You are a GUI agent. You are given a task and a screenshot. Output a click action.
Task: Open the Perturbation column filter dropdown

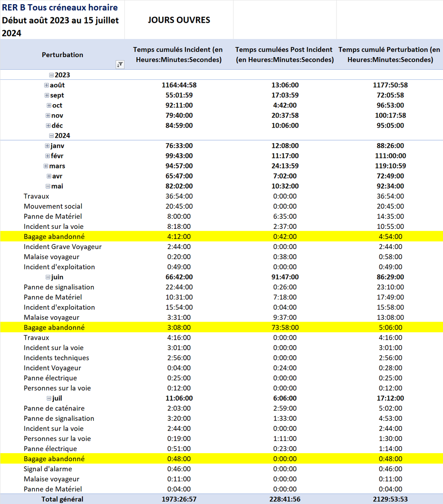(x=120, y=65)
